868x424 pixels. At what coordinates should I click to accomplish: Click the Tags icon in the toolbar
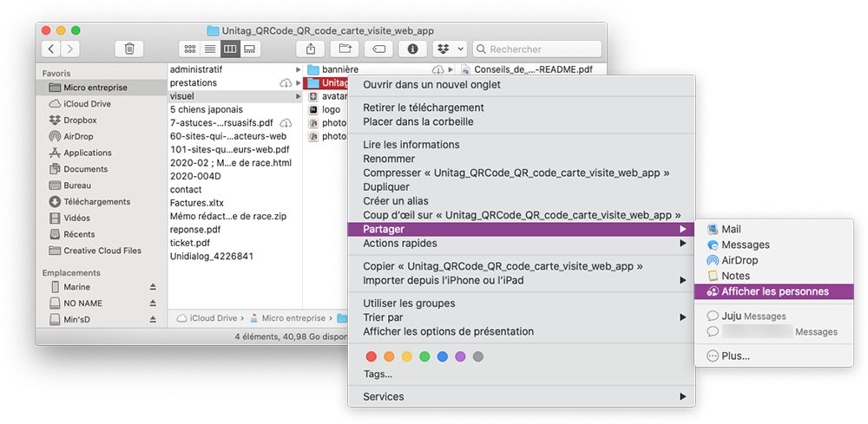379,49
